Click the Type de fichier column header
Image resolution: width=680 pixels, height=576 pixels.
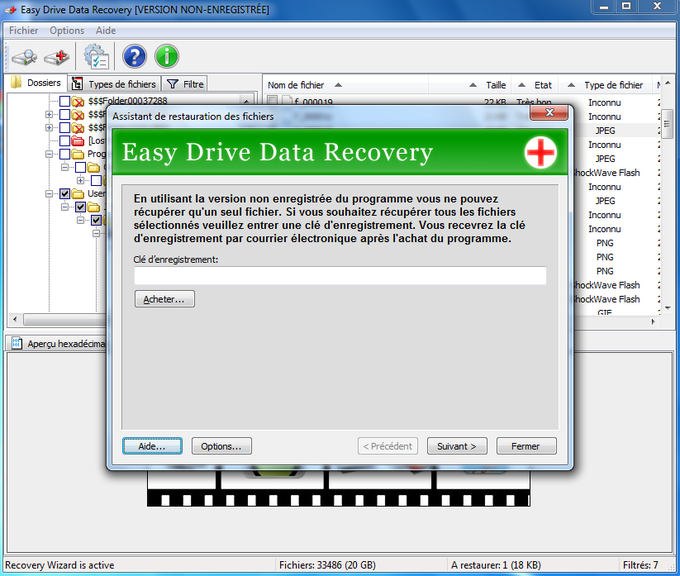click(606, 85)
